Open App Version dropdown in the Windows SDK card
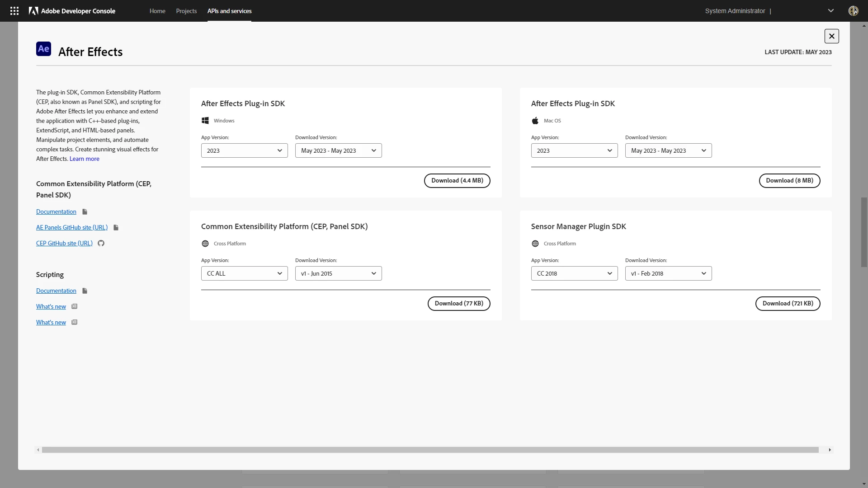 pos(245,150)
